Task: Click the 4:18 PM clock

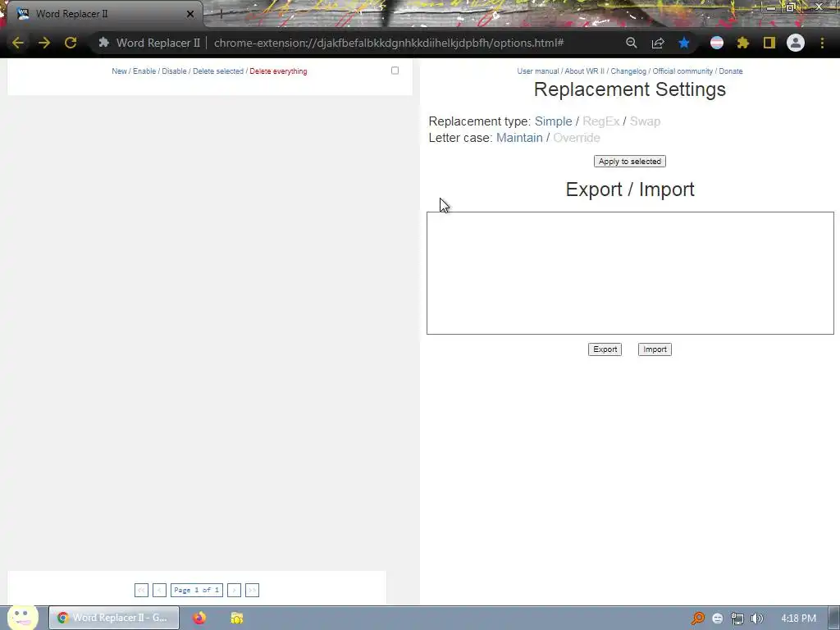Action: coord(798,619)
